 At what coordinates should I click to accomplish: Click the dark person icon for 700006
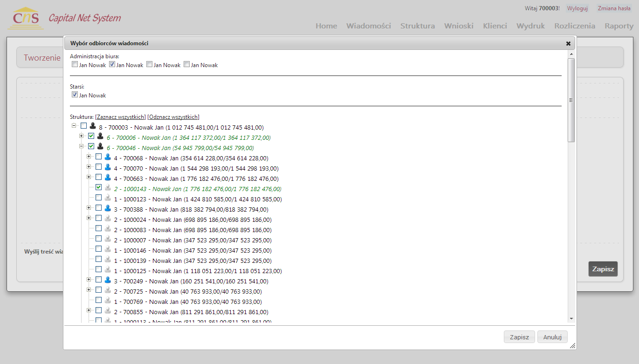[100, 136]
